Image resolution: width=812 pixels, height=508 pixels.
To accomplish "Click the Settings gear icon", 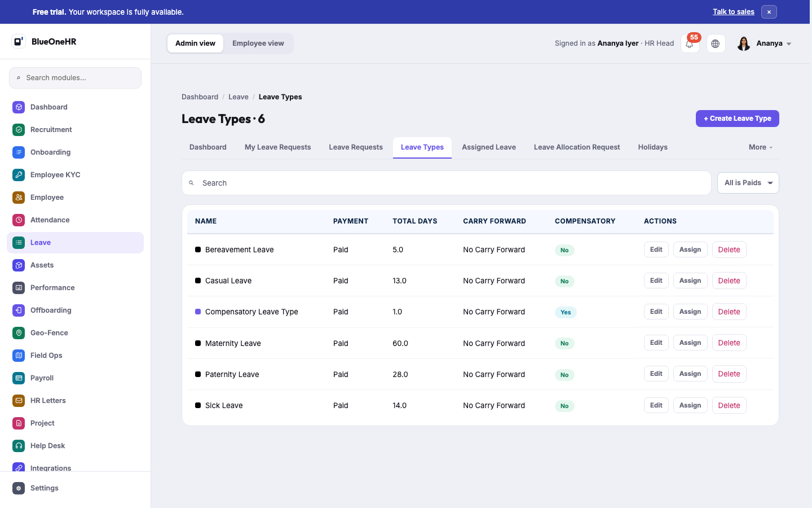I will (19, 488).
